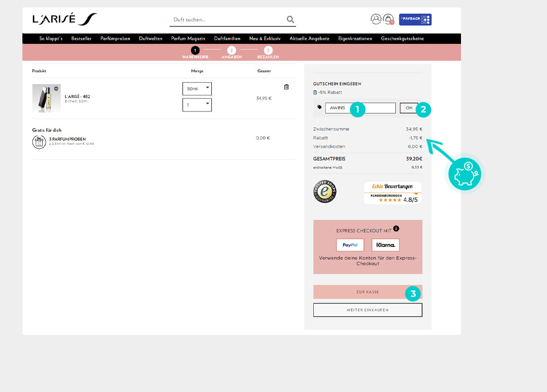Click the L'ARISÉ 482 perfume thumbnail

(46, 98)
